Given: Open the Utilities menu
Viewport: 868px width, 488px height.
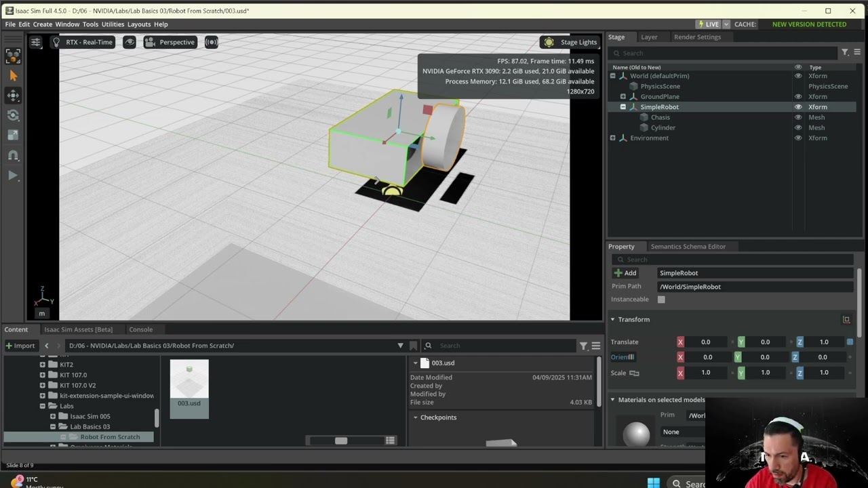Looking at the screenshot, I should coord(113,24).
